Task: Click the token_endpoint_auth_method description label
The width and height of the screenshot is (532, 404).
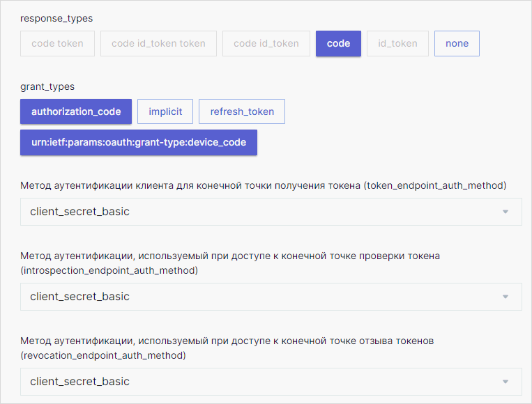Action: click(264, 185)
